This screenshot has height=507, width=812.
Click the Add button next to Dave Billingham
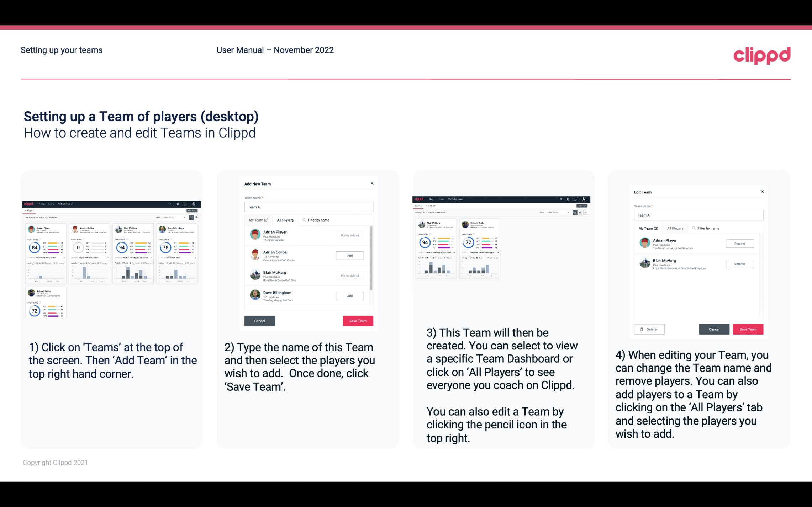(349, 295)
